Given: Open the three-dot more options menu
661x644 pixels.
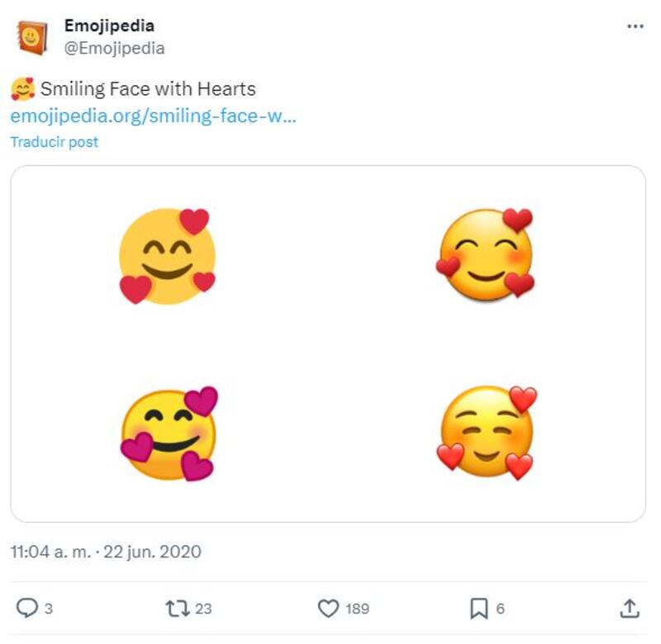Looking at the screenshot, I should click(635, 26).
